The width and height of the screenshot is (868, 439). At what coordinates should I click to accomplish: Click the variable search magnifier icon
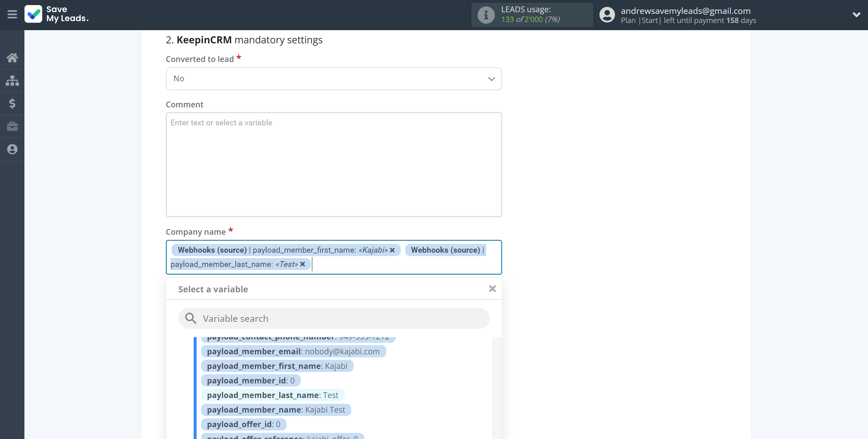[x=191, y=318]
